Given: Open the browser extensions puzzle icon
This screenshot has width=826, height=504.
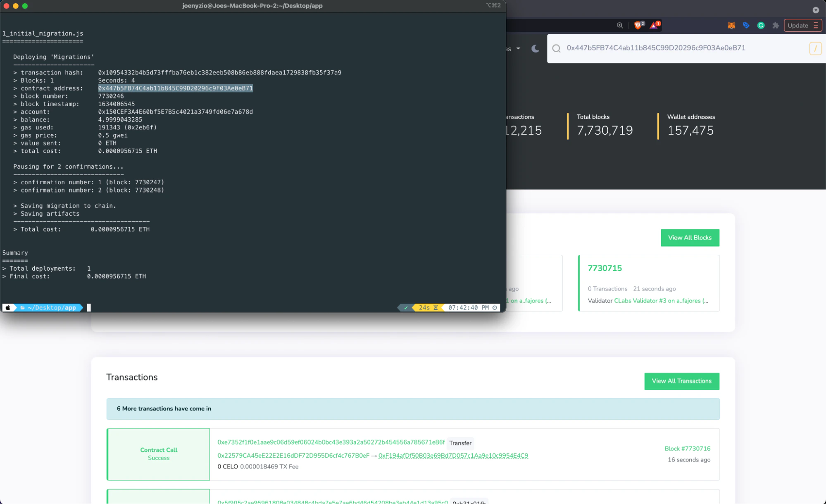Looking at the screenshot, I should coord(776,25).
